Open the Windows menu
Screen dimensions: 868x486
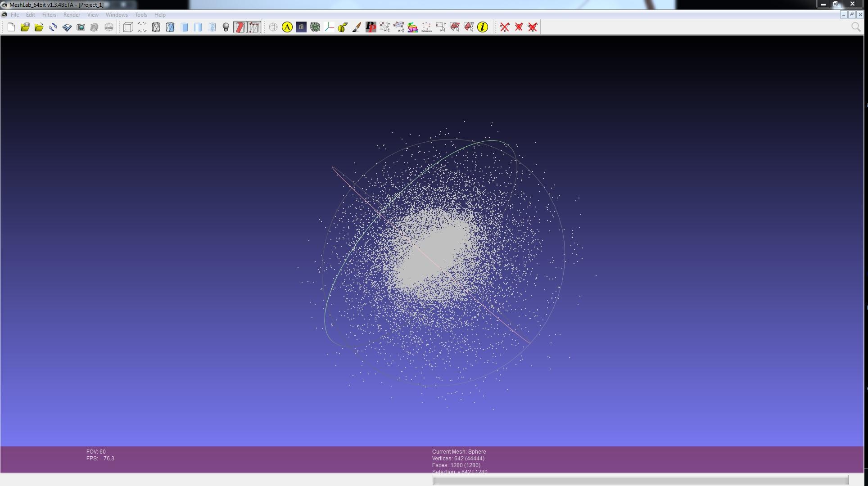(117, 15)
